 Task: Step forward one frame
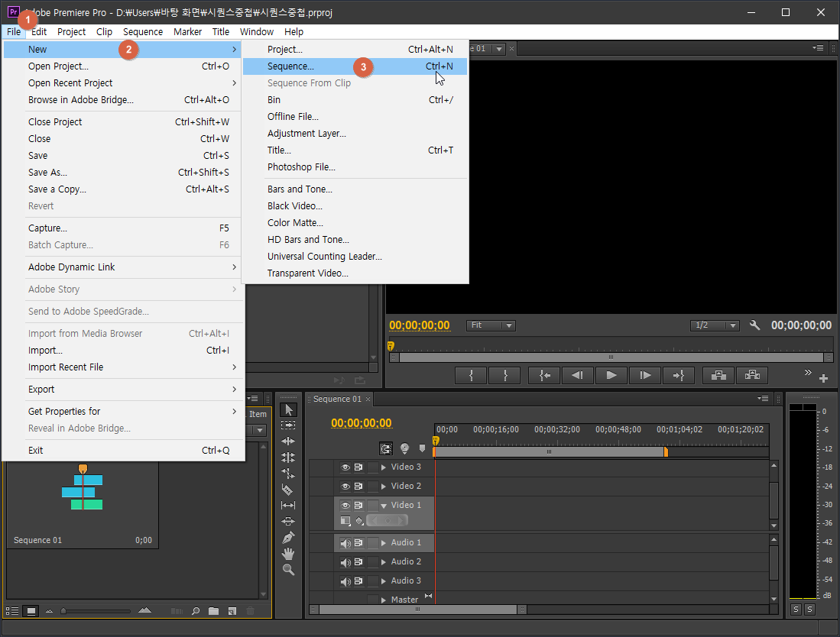pyautogui.click(x=645, y=375)
